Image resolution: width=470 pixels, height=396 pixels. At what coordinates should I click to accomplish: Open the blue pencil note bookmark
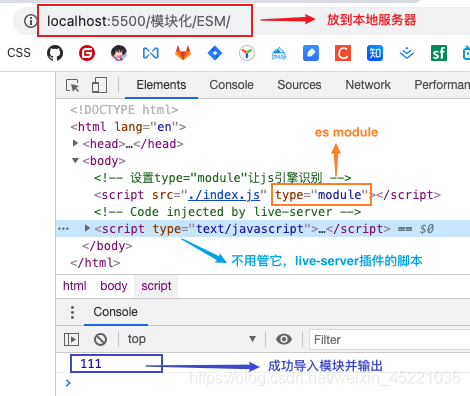click(x=311, y=53)
